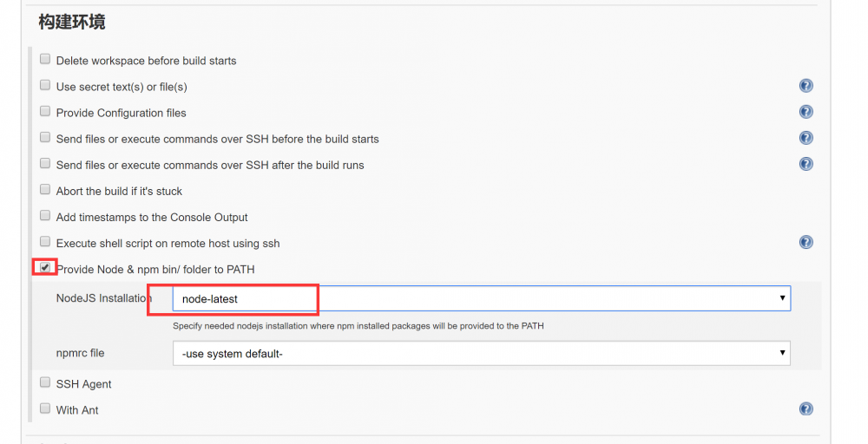Uncheck Provide Node & npm bin/ folder to PATH
Screen dimensions: 868x444
click(x=45, y=268)
